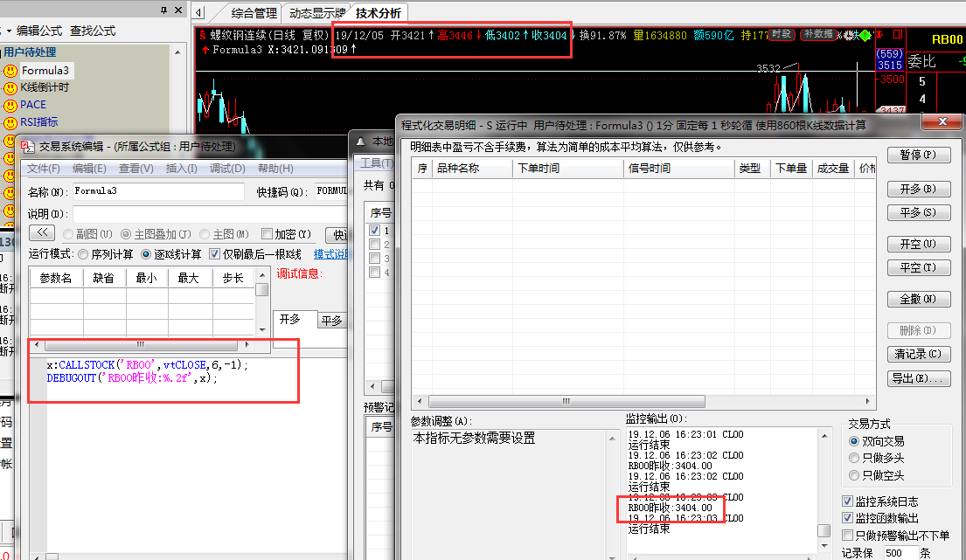The height and width of the screenshot is (560, 966).
Task: Select 只做空头 trading mode
Action: point(854,475)
